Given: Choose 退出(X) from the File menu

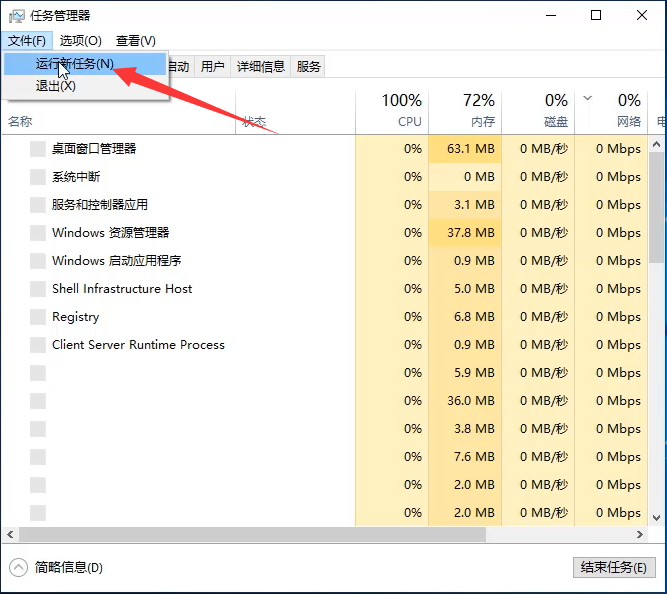Looking at the screenshot, I should click(56, 86).
